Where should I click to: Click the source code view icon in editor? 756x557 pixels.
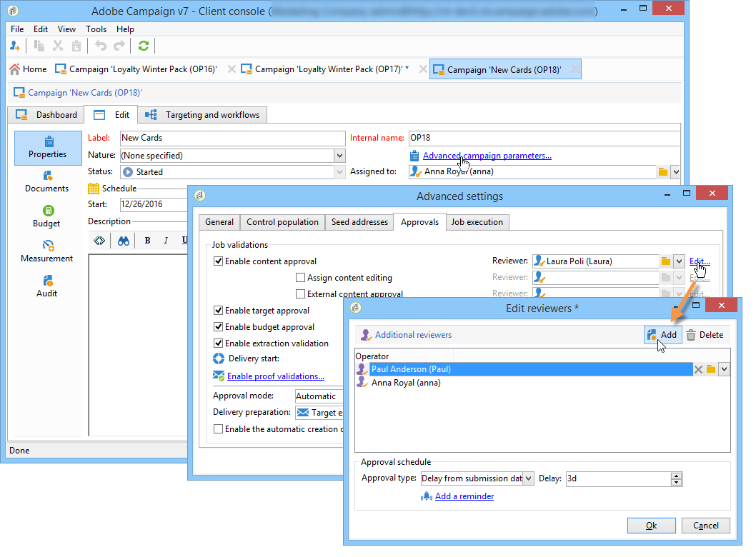pyautogui.click(x=99, y=241)
